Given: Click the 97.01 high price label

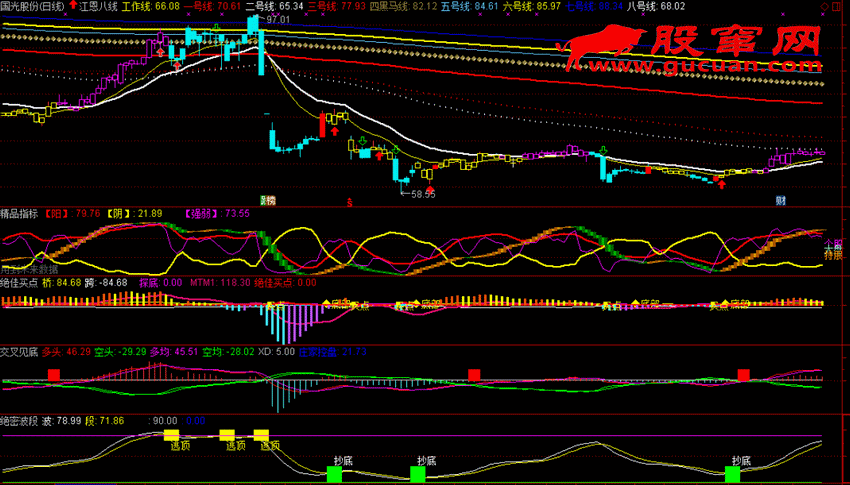Looking at the screenshot, I should tap(278, 20).
